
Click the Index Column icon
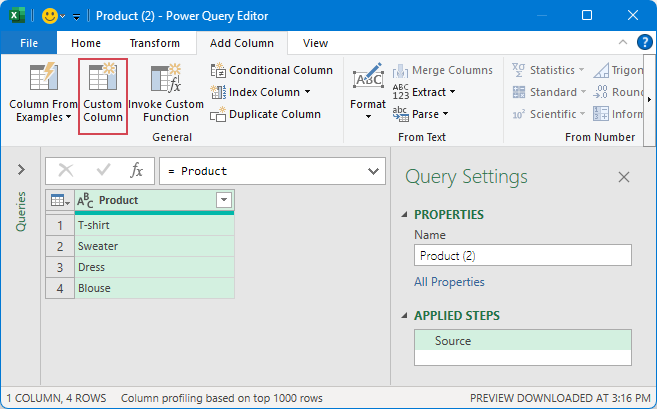(x=218, y=92)
